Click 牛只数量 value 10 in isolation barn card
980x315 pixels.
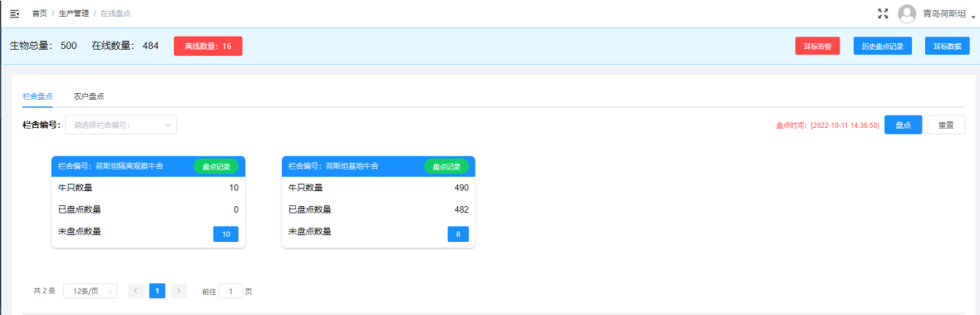[x=234, y=188]
